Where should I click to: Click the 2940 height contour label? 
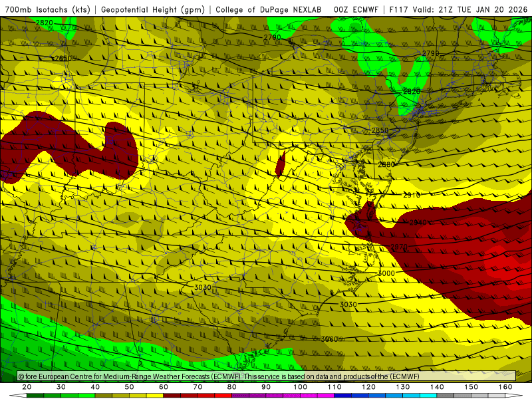(418, 223)
